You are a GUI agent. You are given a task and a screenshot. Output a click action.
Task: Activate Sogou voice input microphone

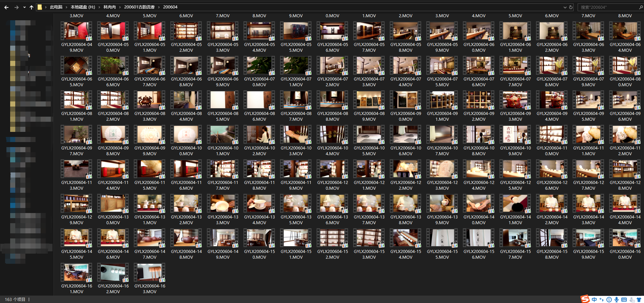point(617,300)
